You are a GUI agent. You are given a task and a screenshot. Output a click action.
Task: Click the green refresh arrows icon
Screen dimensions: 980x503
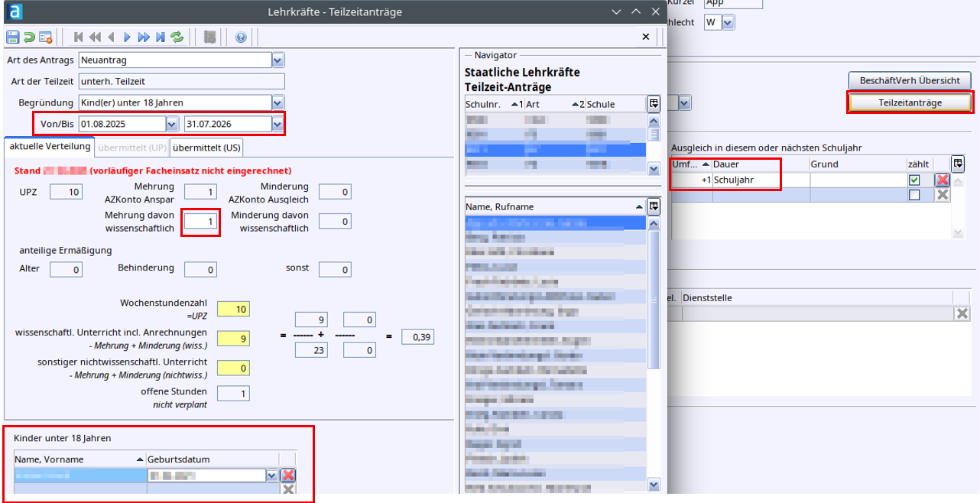177,37
